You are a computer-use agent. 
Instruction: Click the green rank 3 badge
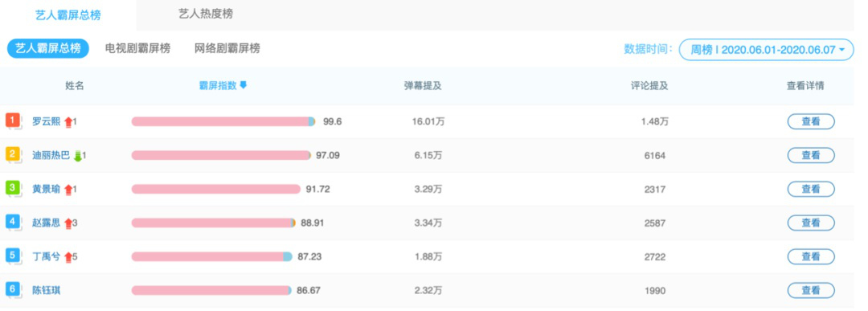[x=13, y=187]
